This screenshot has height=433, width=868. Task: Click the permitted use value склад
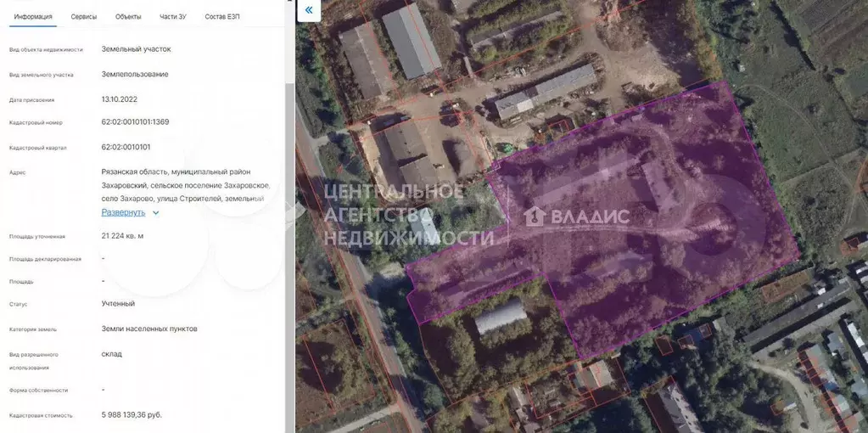click(x=112, y=353)
